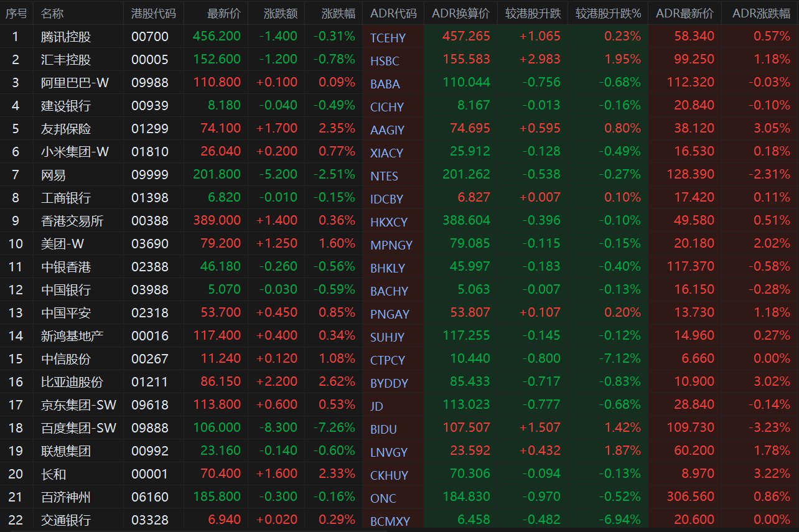Select the 港股代码 column header
Screen dimensions: 799x532
154,13
